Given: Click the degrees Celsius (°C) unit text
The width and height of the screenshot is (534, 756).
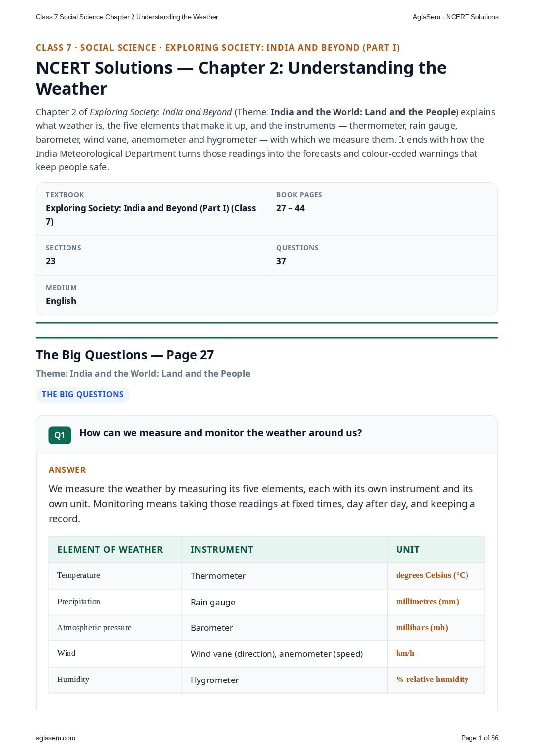Looking at the screenshot, I should point(432,575).
